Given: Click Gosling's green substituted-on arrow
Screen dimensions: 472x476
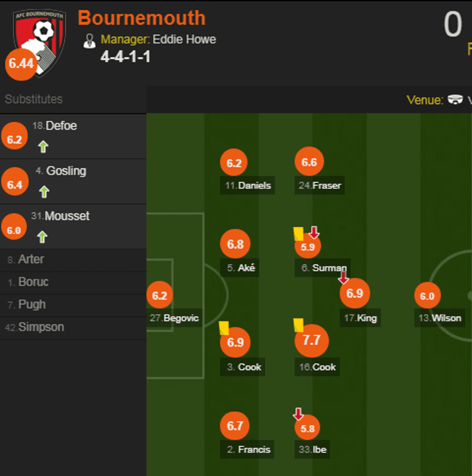Looking at the screenshot, I should (44, 192).
